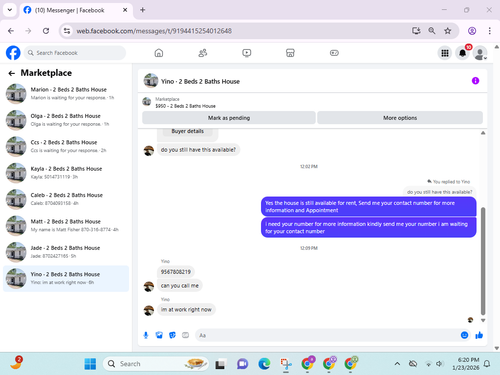This screenshot has width=500, height=375.
Task: Open the Marketplace storefront icon
Action: click(x=290, y=53)
